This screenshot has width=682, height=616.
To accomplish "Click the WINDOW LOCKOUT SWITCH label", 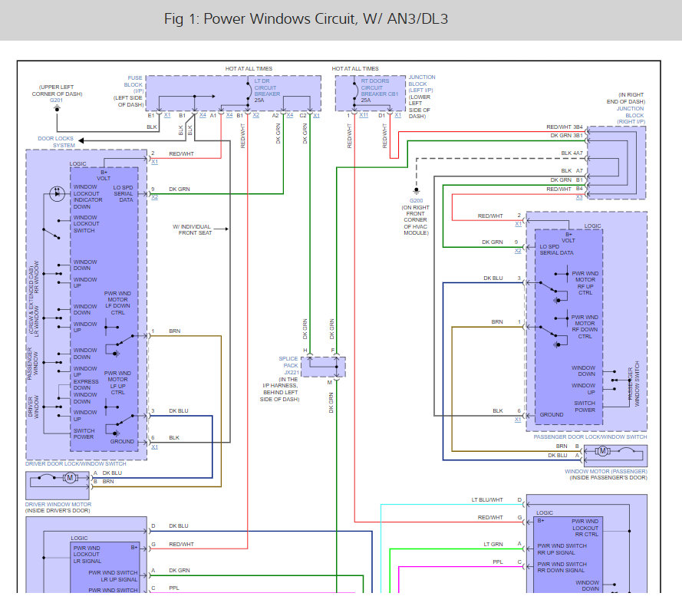I will 86,223.
